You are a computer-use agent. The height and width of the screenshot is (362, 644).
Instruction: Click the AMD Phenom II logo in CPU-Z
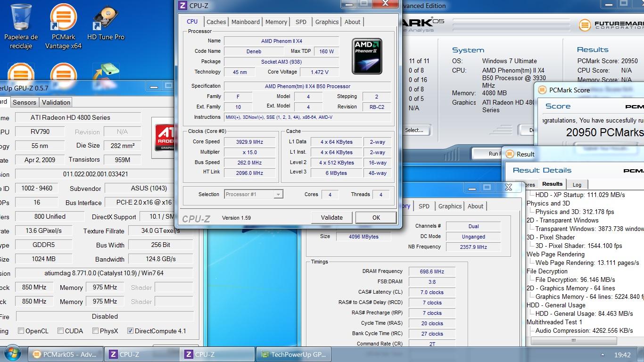pos(367,57)
